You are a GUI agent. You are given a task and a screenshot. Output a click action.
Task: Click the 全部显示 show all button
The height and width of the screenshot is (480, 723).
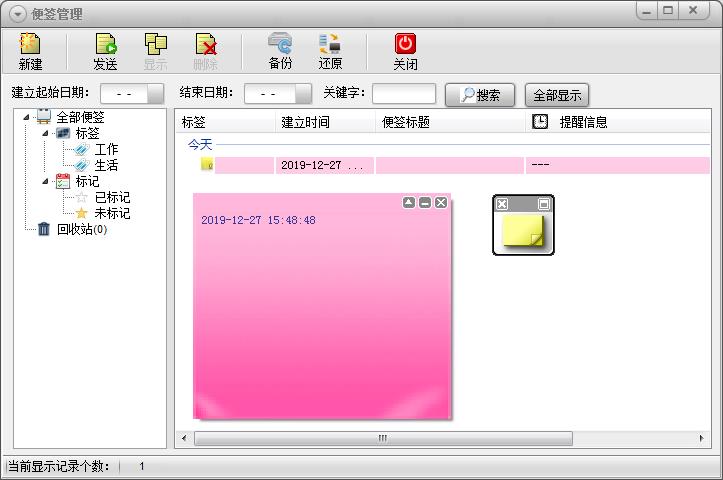coord(557,95)
